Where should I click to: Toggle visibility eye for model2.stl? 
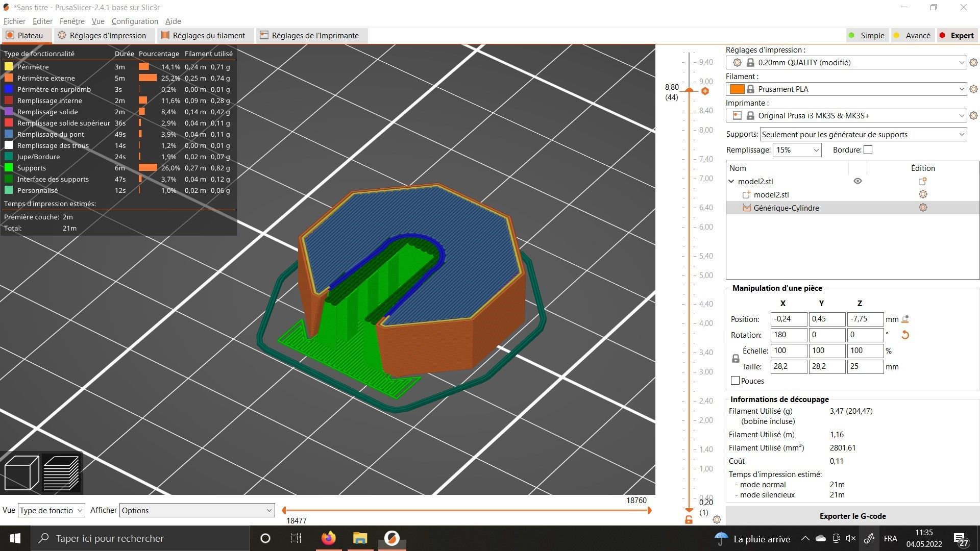coord(857,181)
